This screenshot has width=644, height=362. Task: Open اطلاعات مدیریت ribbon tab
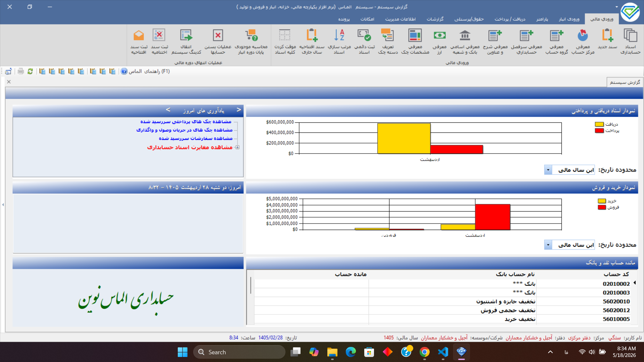(x=400, y=19)
